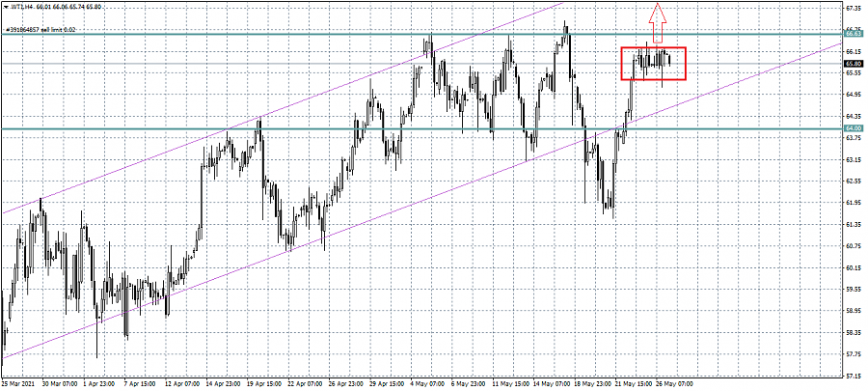Click the red upward arrow object

coord(657,19)
